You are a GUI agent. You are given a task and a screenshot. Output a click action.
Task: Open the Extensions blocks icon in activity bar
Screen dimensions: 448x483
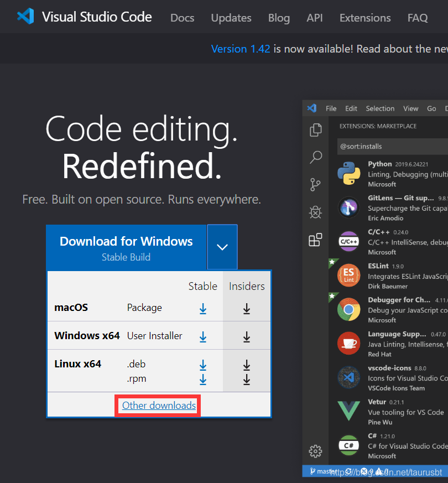(315, 240)
